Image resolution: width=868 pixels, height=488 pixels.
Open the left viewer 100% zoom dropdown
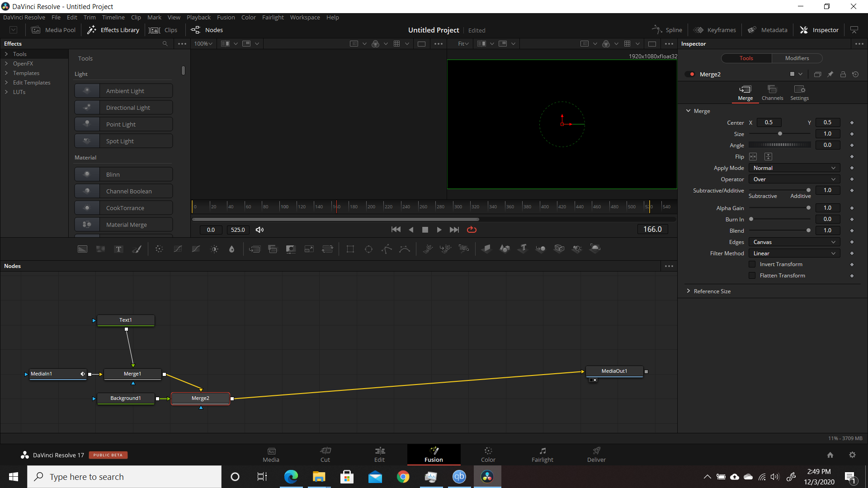click(x=203, y=44)
